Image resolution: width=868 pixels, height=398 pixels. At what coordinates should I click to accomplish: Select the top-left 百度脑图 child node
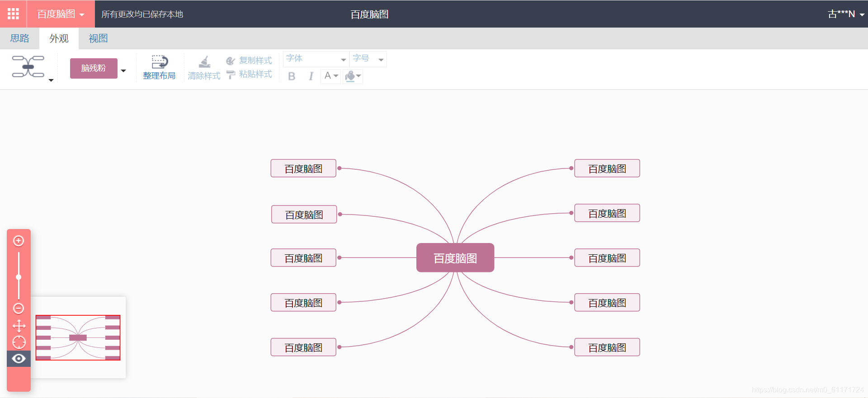coord(303,169)
